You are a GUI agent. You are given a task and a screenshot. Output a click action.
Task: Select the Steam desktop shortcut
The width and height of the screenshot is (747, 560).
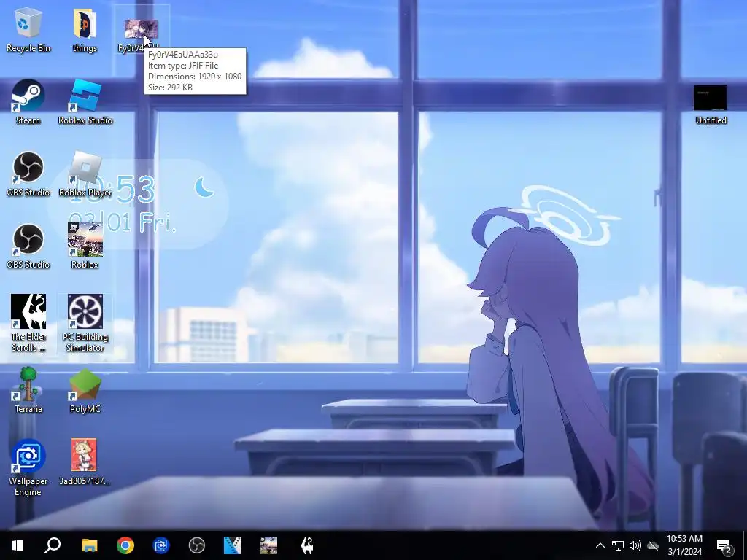tap(28, 102)
